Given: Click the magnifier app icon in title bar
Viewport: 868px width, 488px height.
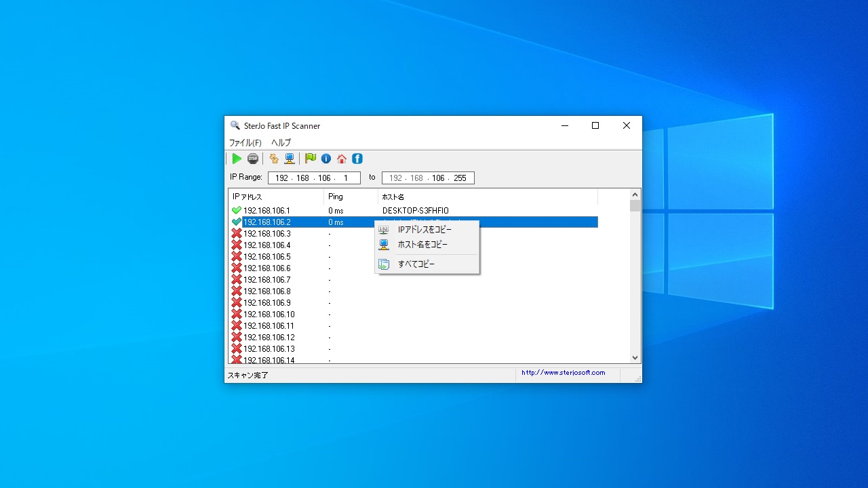Looking at the screenshot, I should pyautogui.click(x=235, y=125).
